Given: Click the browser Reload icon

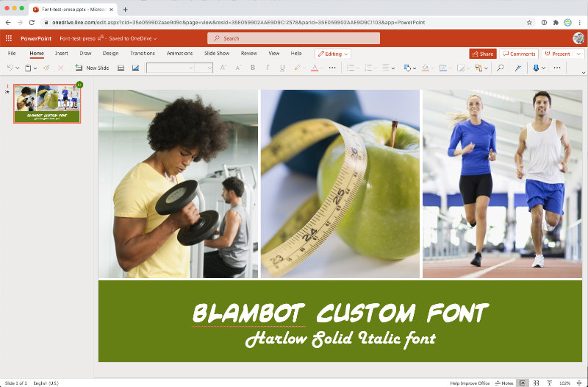Looking at the screenshot, I should [x=32, y=23].
